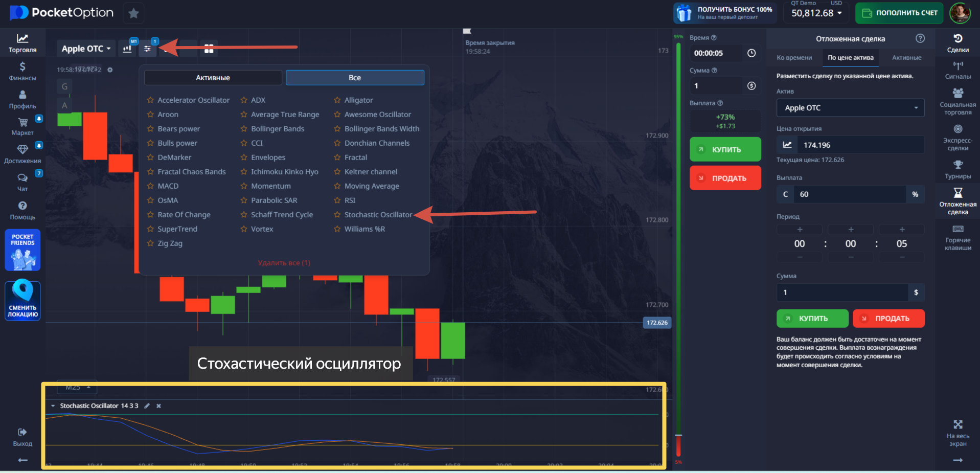Open the multi-chart grid layout icon
This screenshot has width=980, height=473.
209,49
